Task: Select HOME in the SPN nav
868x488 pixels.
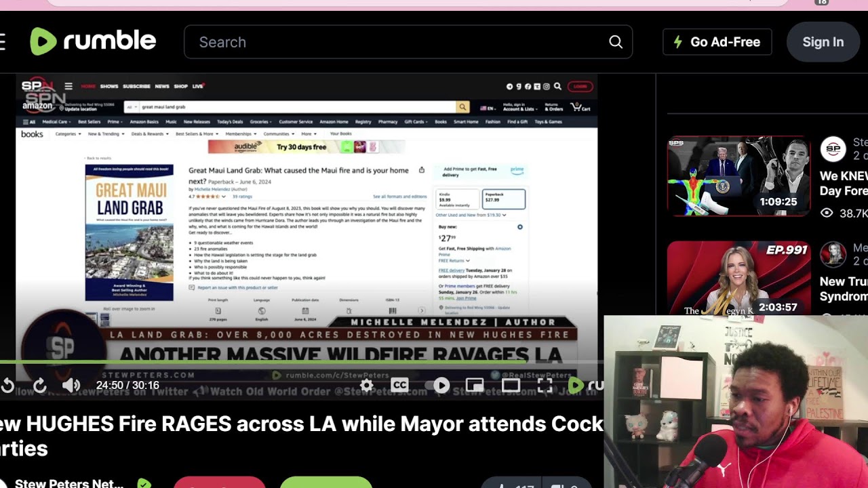Action: click(x=88, y=87)
